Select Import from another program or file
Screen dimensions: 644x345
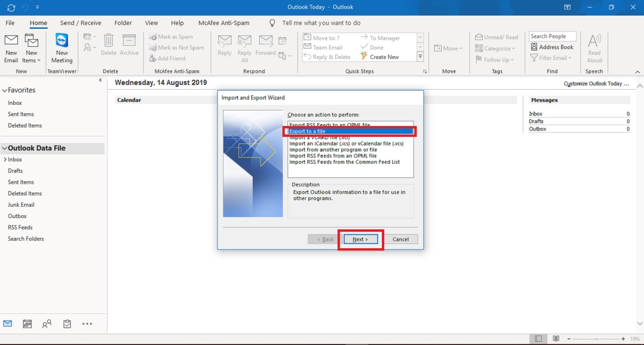tap(333, 150)
